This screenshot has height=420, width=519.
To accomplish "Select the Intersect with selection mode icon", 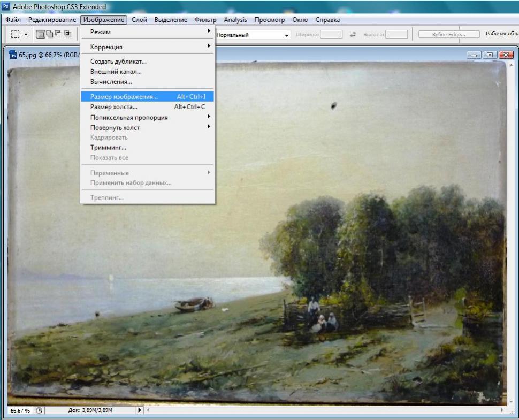I will tap(67, 34).
